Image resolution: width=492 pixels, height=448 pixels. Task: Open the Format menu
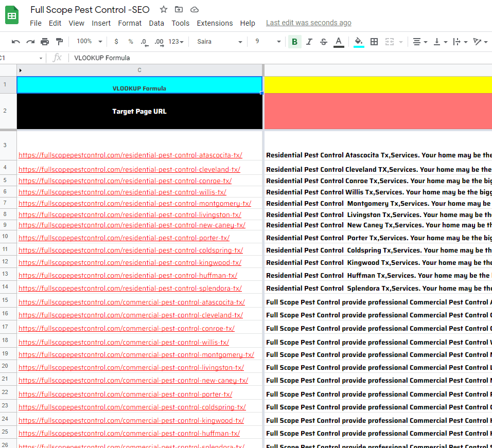[x=130, y=23]
